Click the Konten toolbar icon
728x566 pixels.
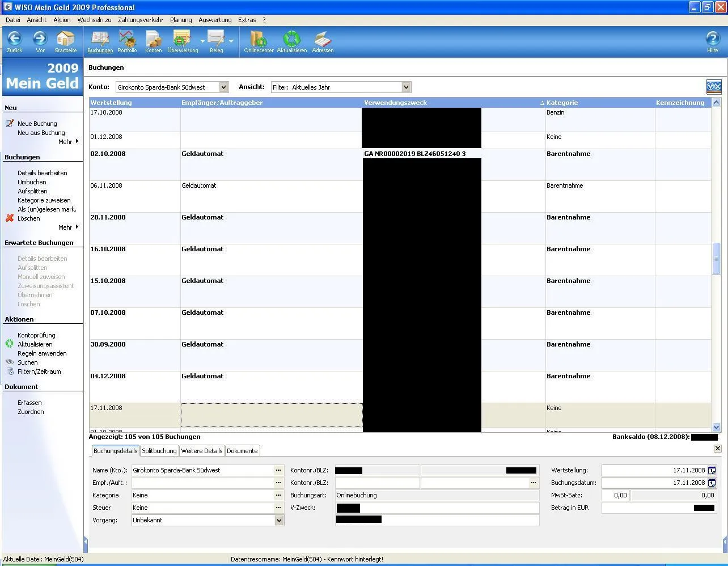coord(153,40)
